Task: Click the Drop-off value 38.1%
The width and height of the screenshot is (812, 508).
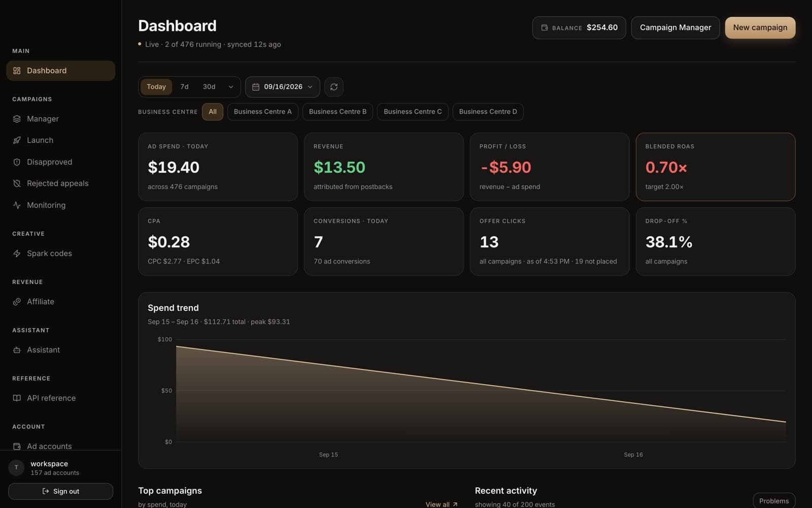Action: [669, 242]
